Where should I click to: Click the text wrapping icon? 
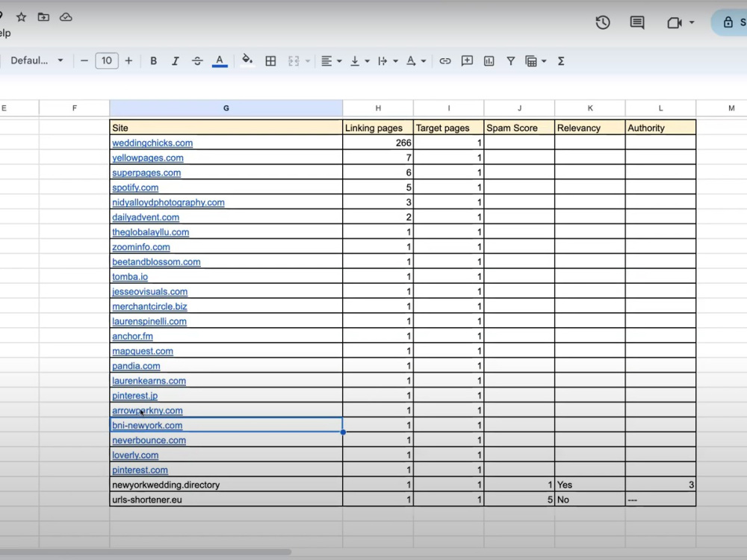tap(382, 61)
